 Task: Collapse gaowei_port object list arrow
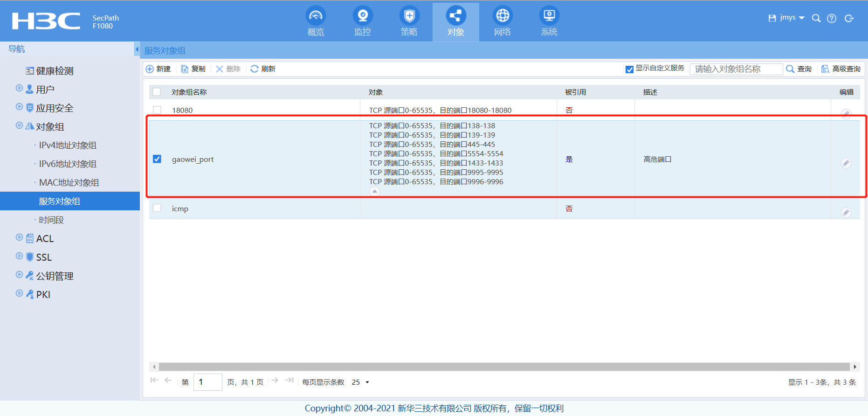374,191
